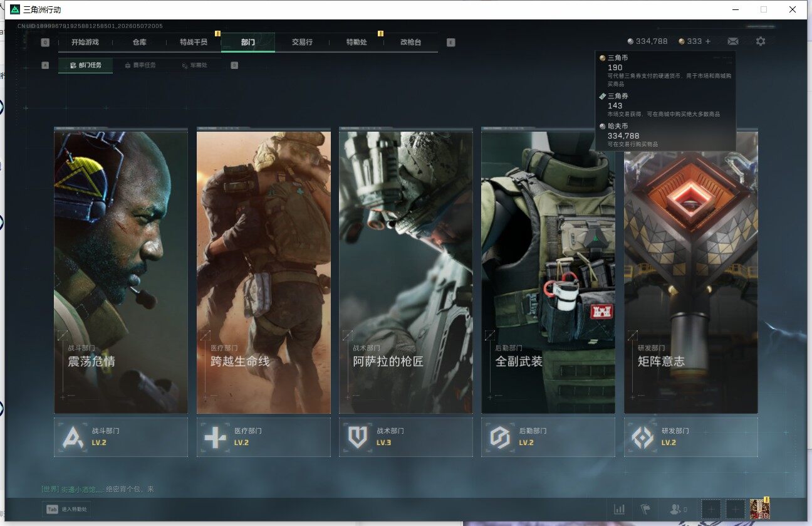Select the 部门任务 sub-tab

pyautogui.click(x=86, y=65)
